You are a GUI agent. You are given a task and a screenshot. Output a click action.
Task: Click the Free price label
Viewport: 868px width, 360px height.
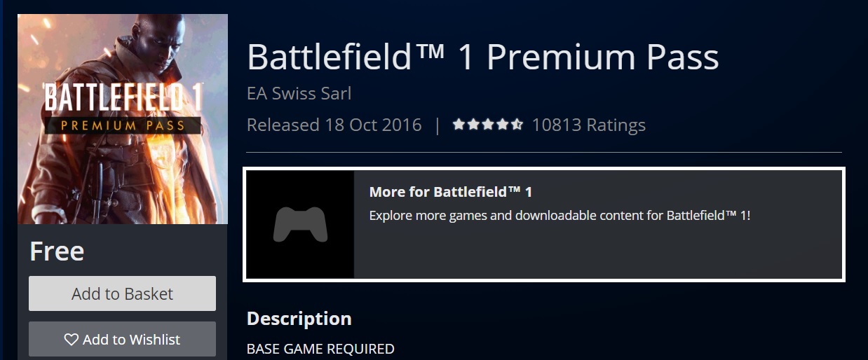pos(57,251)
